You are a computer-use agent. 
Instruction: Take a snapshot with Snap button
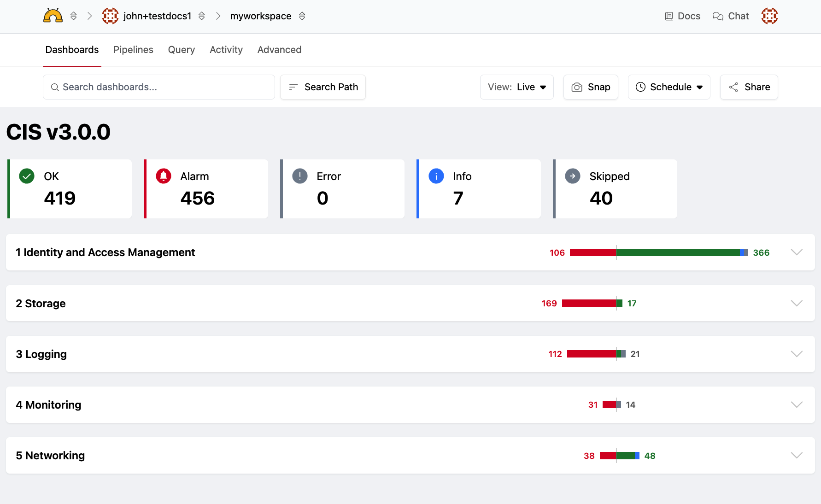point(591,87)
